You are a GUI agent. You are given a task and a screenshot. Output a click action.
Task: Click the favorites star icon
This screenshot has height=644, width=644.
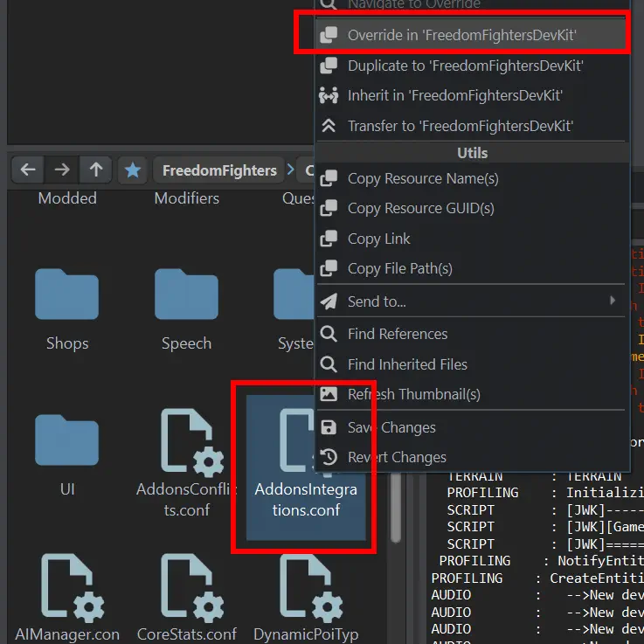point(132,170)
